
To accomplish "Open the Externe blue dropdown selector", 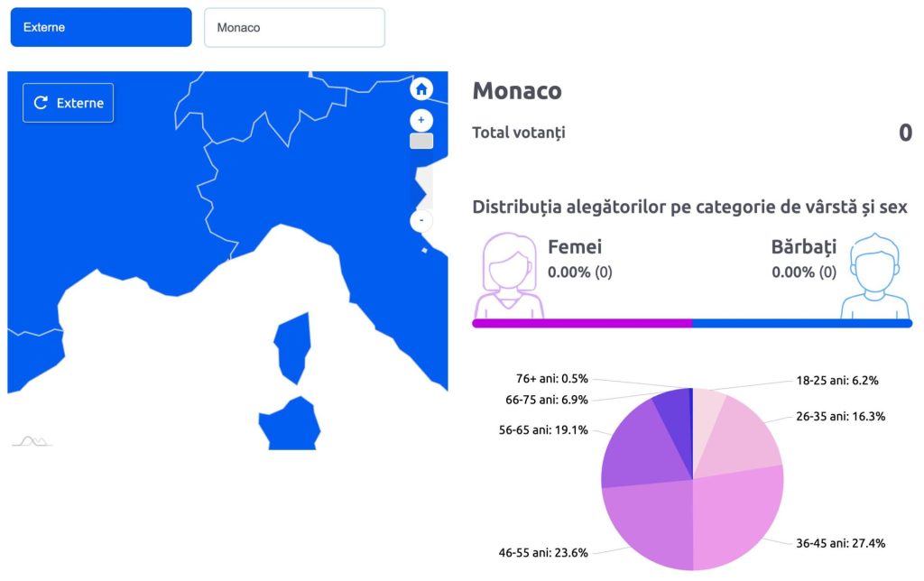I will (x=101, y=27).
